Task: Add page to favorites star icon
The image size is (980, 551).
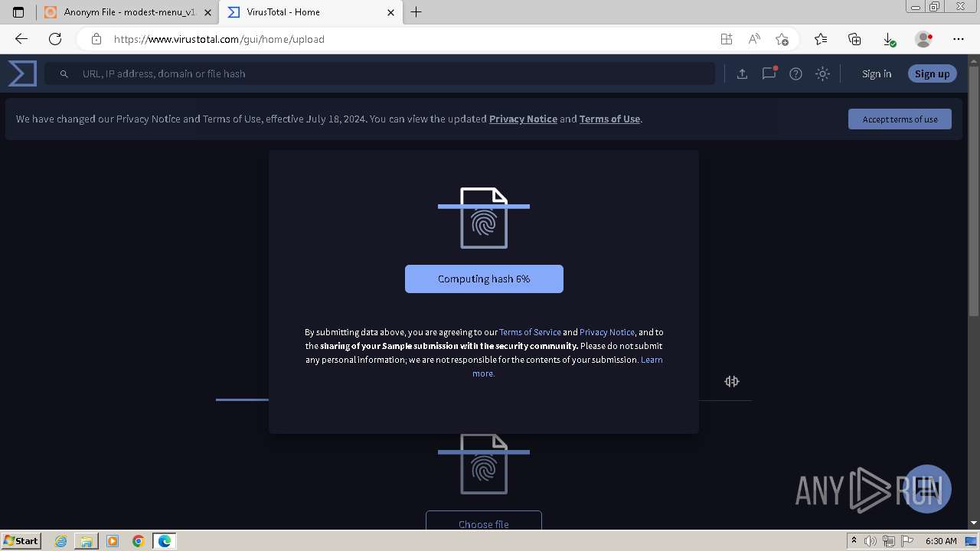Action: [x=782, y=39]
